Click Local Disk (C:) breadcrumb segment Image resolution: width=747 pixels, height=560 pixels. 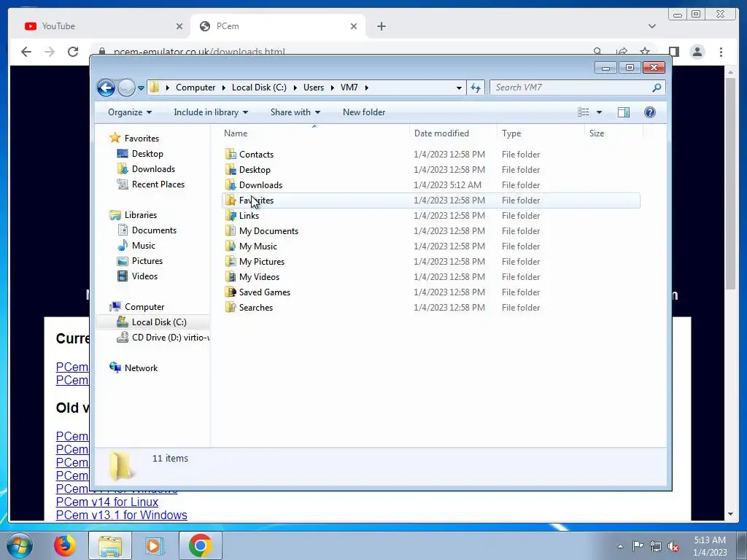(259, 87)
